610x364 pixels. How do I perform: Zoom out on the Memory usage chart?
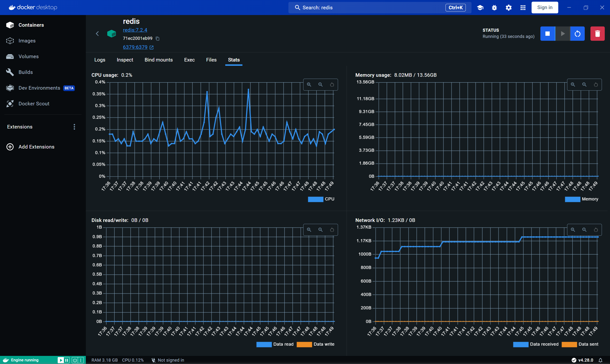point(584,85)
